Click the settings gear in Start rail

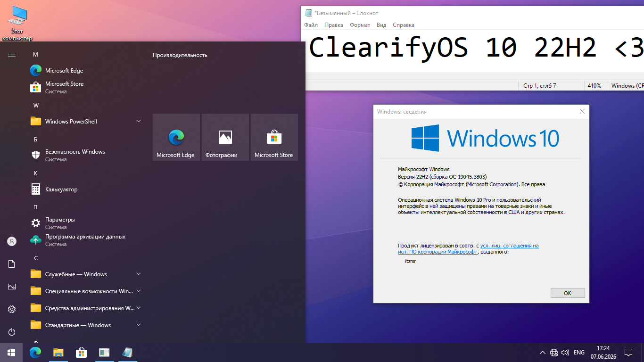[12, 309]
